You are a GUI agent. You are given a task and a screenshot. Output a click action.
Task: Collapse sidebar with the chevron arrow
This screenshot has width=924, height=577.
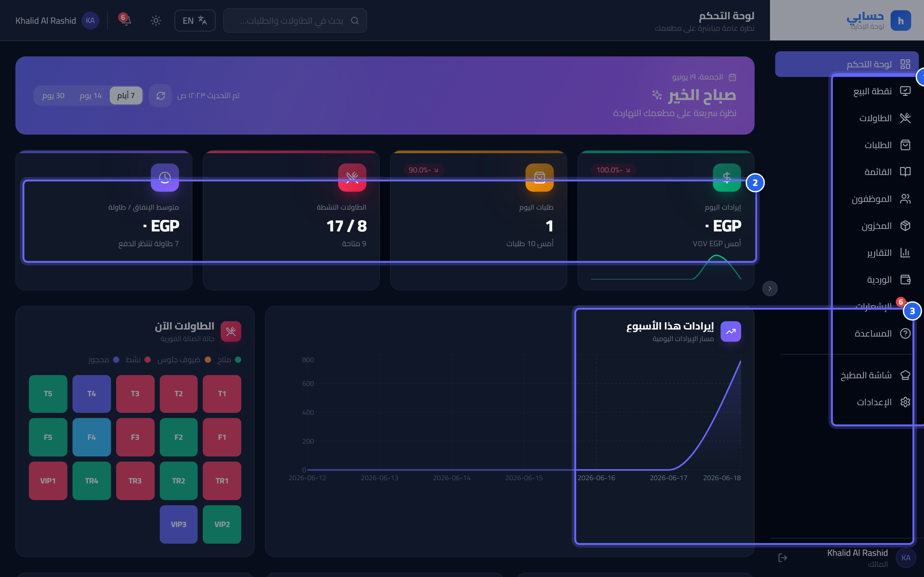click(x=770, y=288)
